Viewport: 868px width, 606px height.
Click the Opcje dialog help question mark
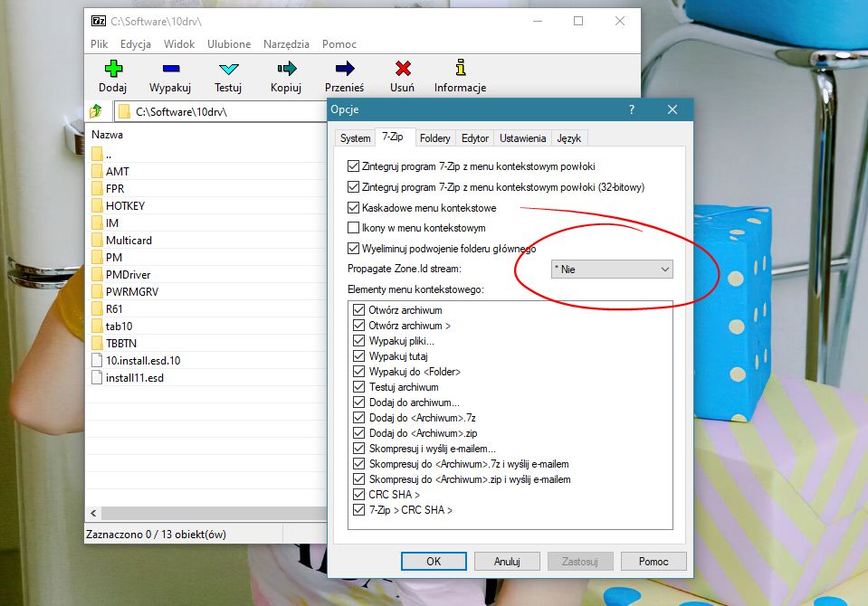[x=632, y=109]
